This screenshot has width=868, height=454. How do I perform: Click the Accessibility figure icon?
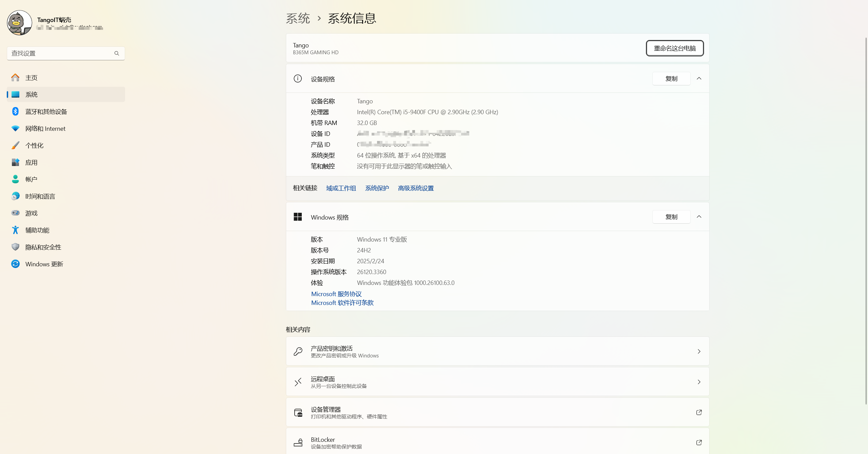[15, 230]
